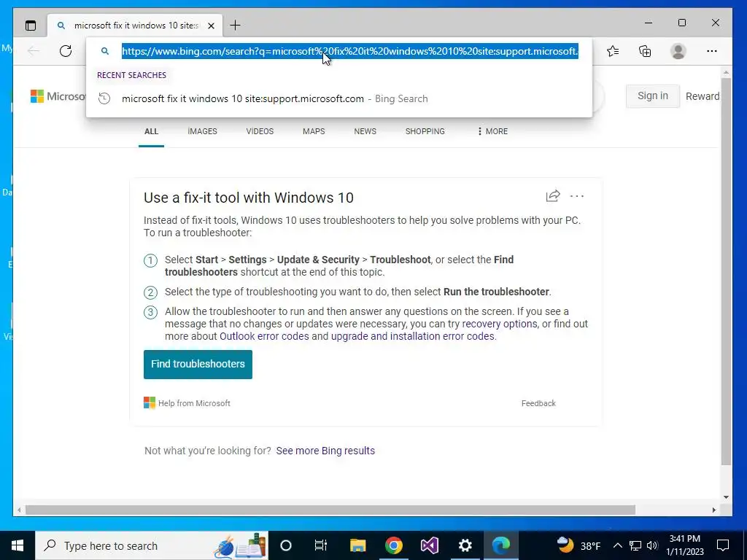Image resolution: width=747 pixels, height=560 pixels.
Task: Choose recent search 'microsoft fix it windows 10' suggestion
Action: (338, 98)
